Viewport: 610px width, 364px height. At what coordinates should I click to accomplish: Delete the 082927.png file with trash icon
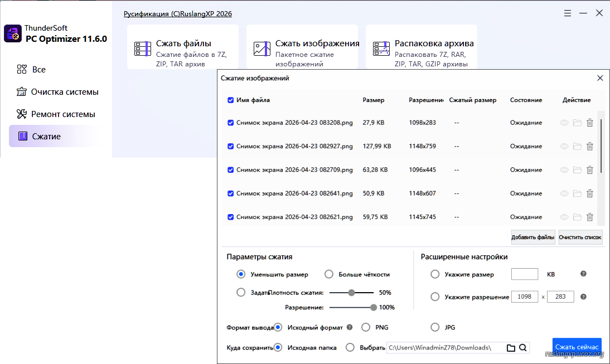pos(589,146)
